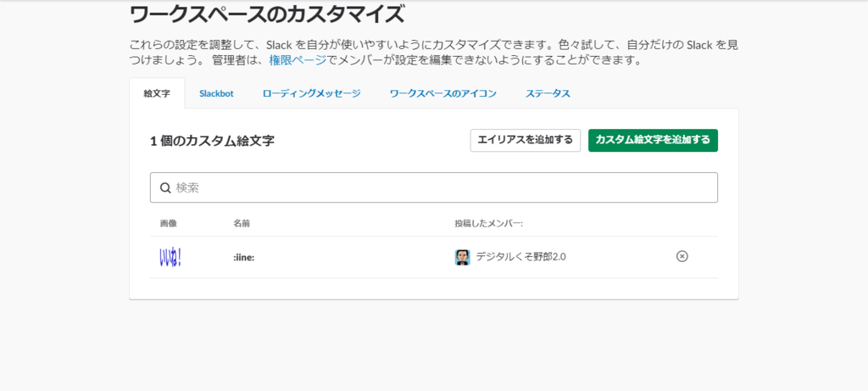Click the :iine: emoji name
This screenshot has width=868, height=391.
[x=243, y=257]
